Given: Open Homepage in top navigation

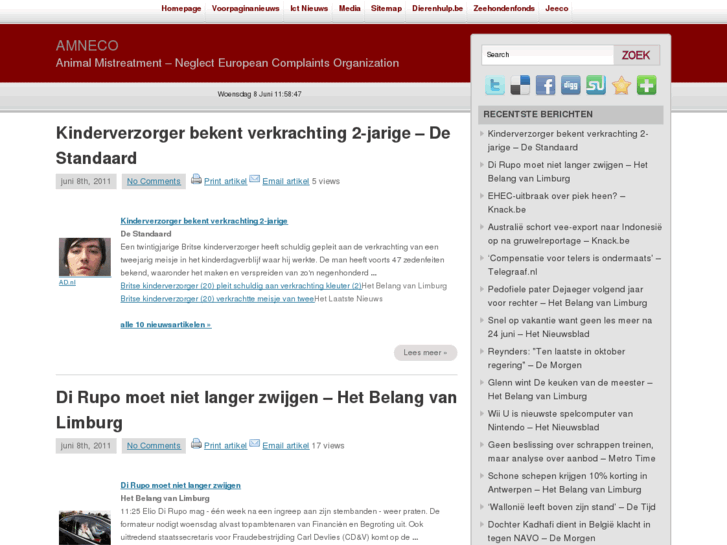Looking at the screenshot, I should [181, 8].
